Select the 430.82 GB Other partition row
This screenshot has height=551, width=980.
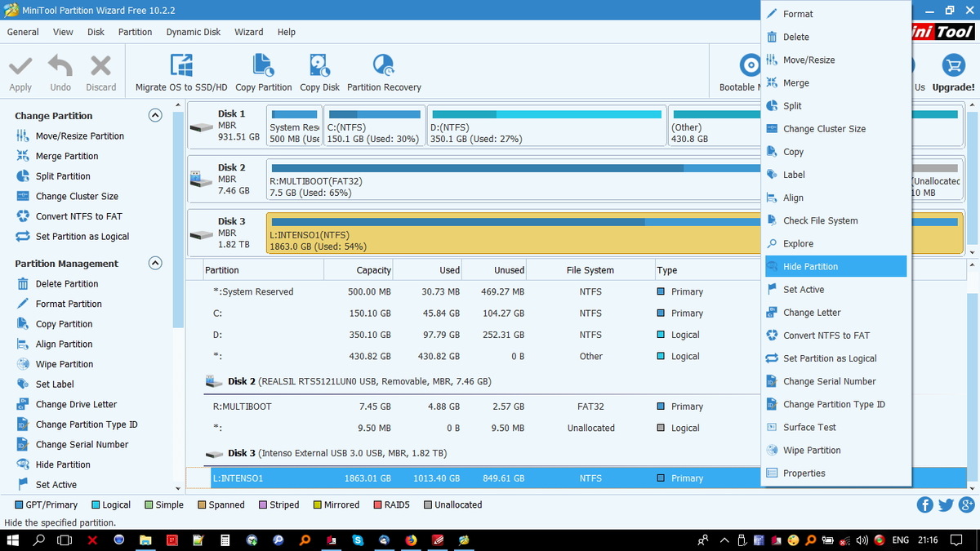point(474,356)
